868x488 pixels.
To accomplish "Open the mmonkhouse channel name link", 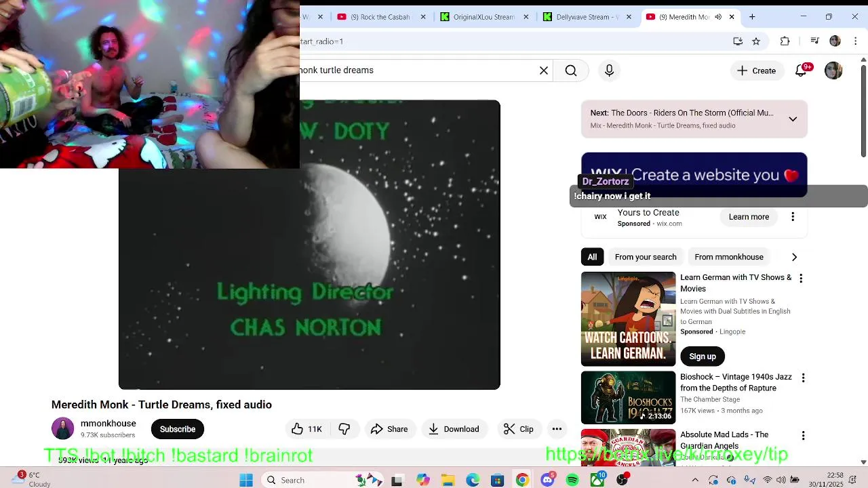I will click(x=108, y=424).
